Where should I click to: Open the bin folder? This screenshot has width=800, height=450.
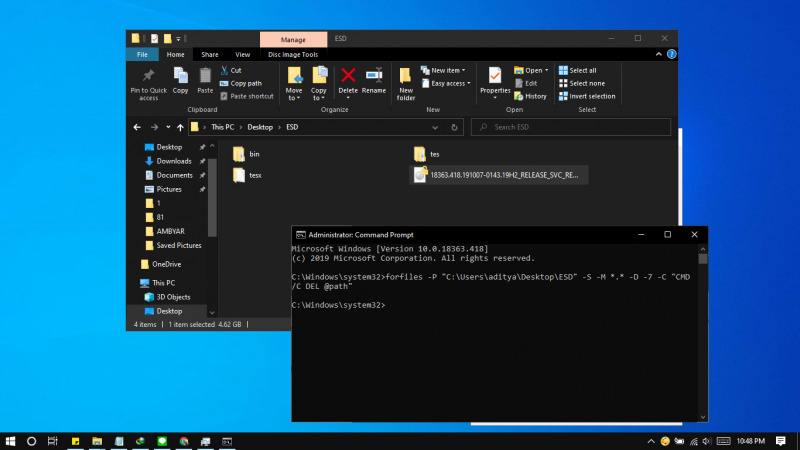coord(246,154)
